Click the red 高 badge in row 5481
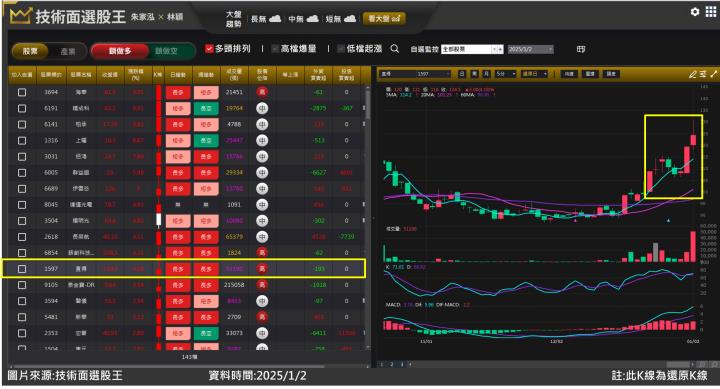The width and height of the screenshot is (720, 389). (262, 317)
